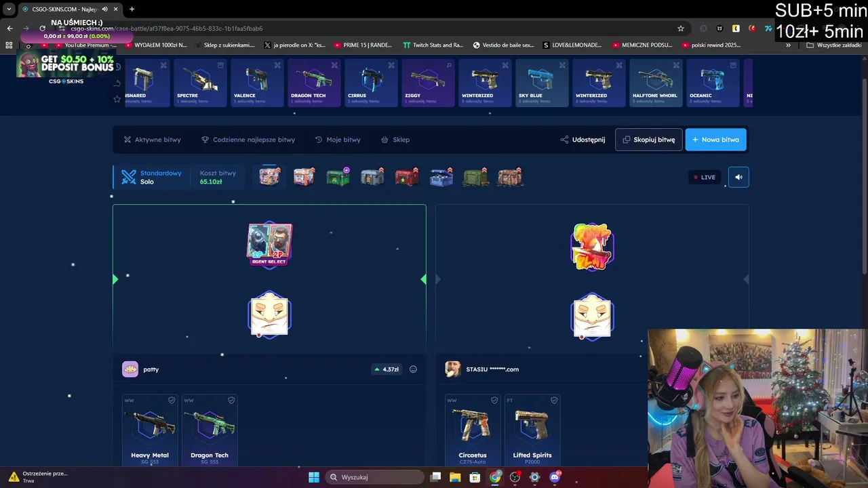Open the PRIME 15 | RANDE... bookmark
Viewport: 868px width, 488px height.
363,45
